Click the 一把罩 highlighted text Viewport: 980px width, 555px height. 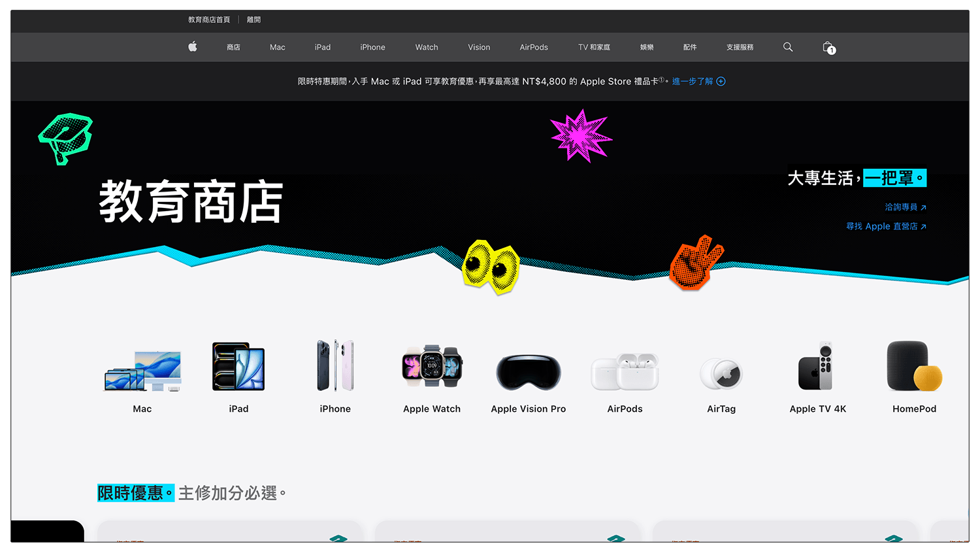(894, 178)
